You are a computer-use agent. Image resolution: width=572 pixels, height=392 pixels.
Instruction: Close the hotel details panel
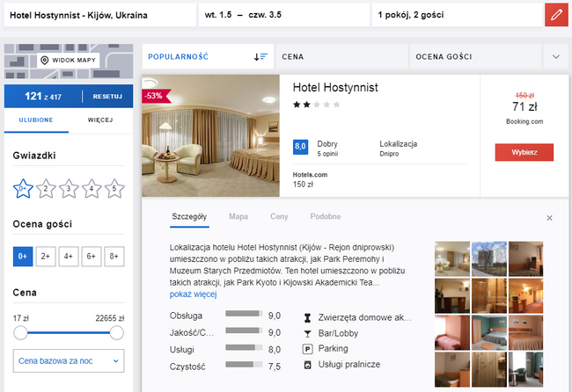(x=549, y=218)
